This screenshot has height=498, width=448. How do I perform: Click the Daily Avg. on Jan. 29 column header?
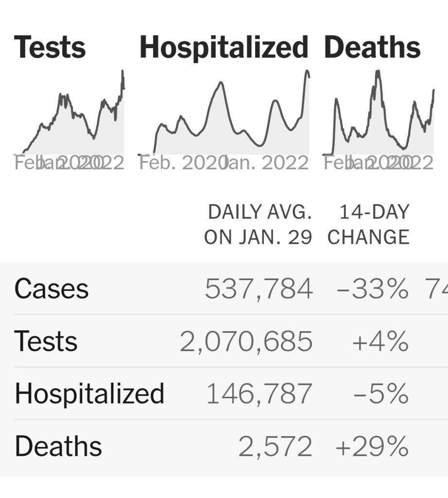pos(258,225)
